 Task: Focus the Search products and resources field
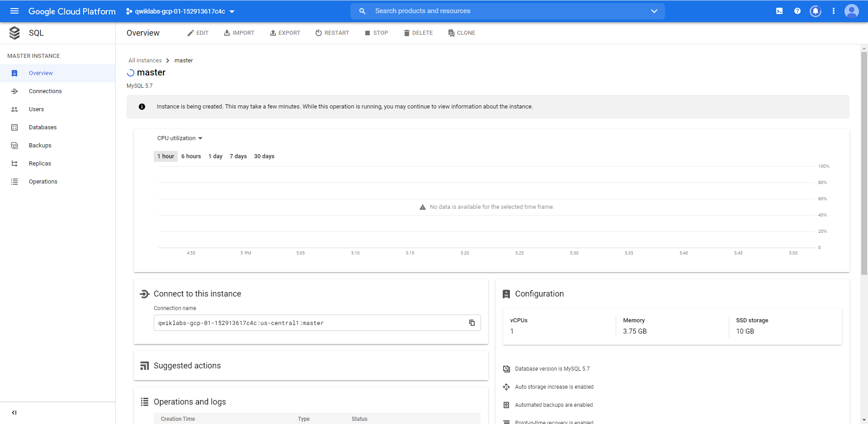[508, 11]
